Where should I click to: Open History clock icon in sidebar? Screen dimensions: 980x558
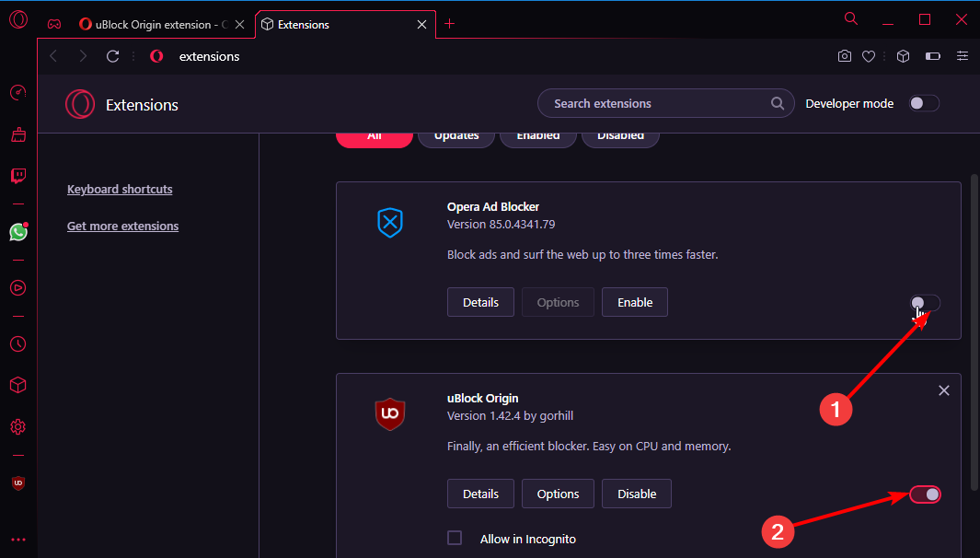pos(18,343)
